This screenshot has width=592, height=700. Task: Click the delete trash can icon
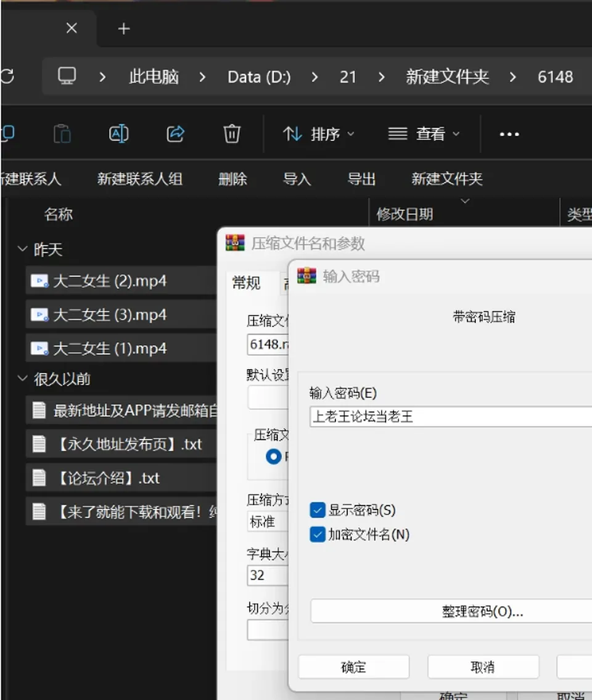pos(232,134)
